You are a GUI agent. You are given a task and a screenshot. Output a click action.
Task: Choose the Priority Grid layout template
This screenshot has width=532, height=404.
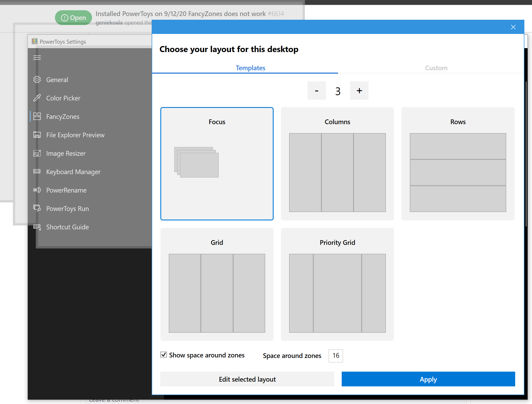337,284
